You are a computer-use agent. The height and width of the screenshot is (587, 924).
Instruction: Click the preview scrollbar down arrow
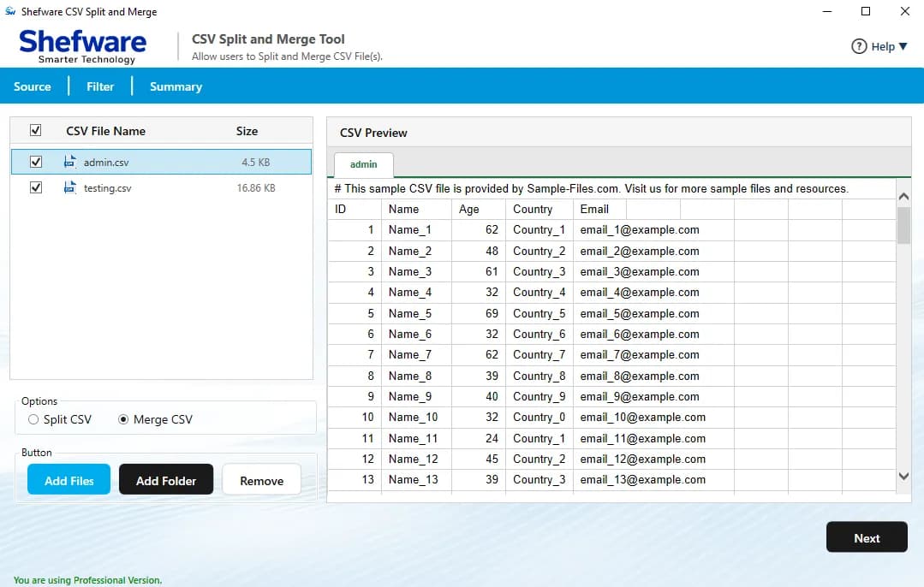coord(903,477)
